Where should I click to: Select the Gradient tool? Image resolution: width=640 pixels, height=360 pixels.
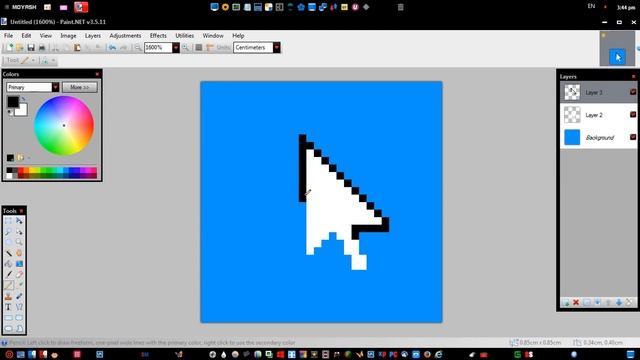(19, 264)
